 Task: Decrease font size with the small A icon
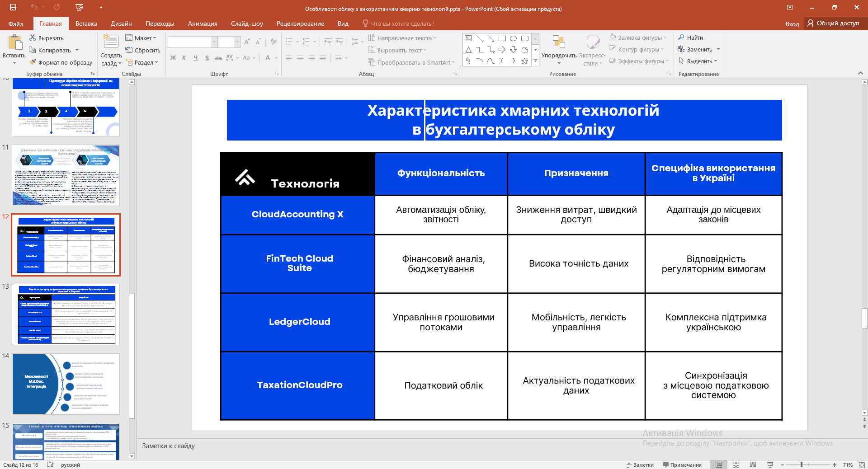click(258, 42)
